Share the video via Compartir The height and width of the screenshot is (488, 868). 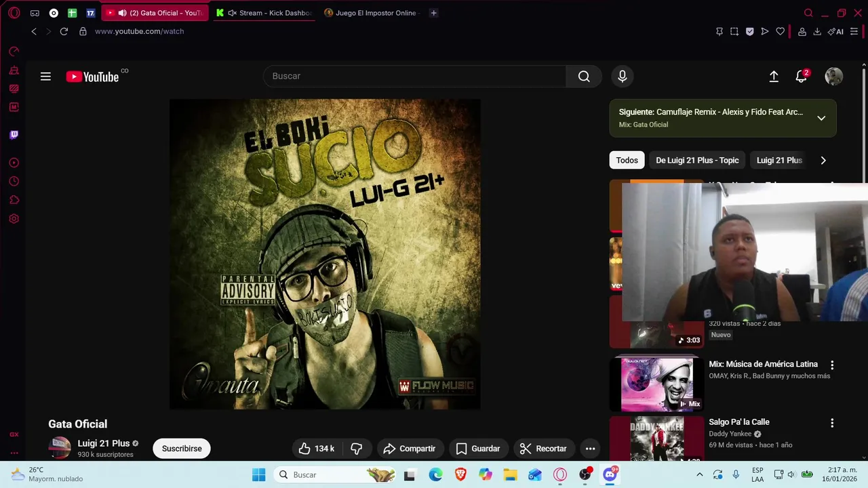click(x=410, y=449)
